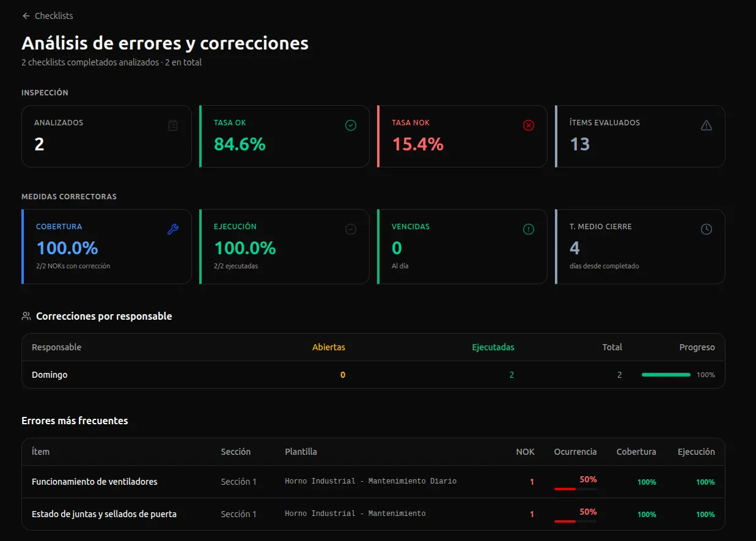Screen dimensions: 756x541
Task: Click 'Errores más frecuentes' heading
Action: point(75,421)
